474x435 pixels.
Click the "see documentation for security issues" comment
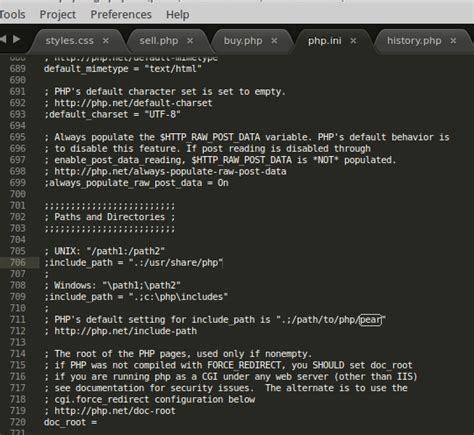click(x=226, y=388)
